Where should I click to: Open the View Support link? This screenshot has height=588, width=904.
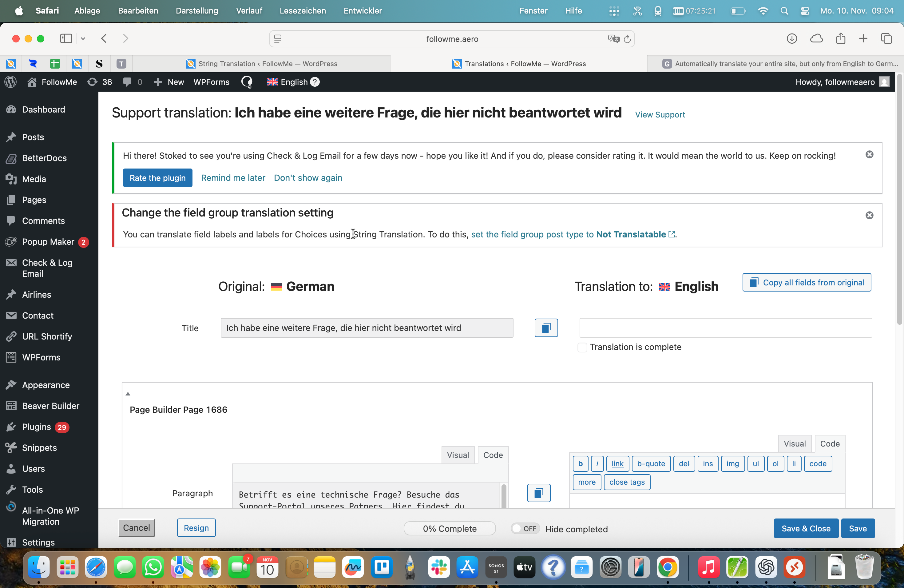(660, 115)
